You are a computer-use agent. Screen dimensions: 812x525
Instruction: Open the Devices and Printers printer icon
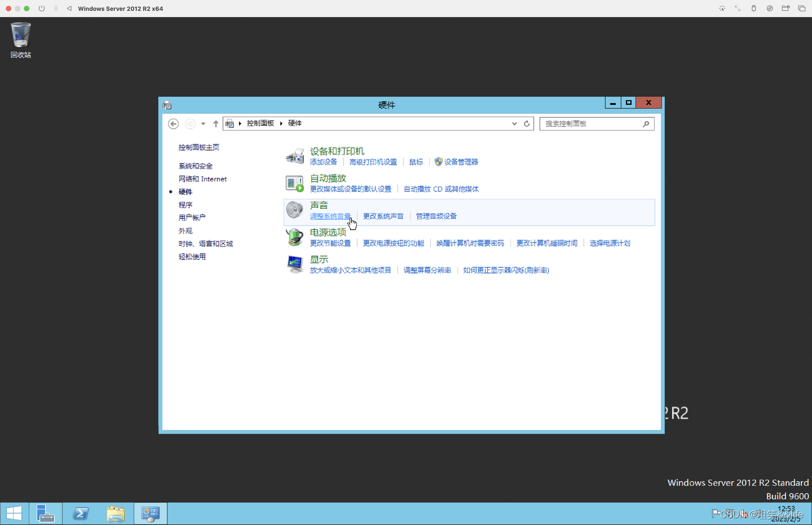(x=294, y=156)
